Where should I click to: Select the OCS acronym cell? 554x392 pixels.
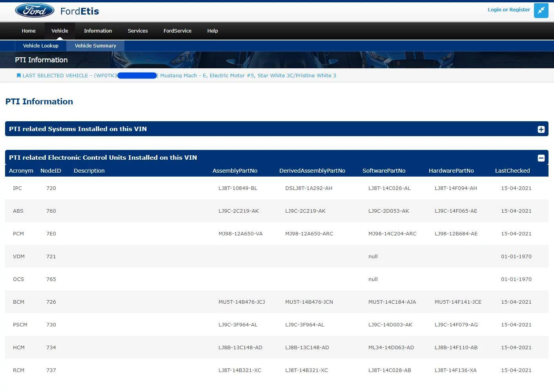point(18,279)
